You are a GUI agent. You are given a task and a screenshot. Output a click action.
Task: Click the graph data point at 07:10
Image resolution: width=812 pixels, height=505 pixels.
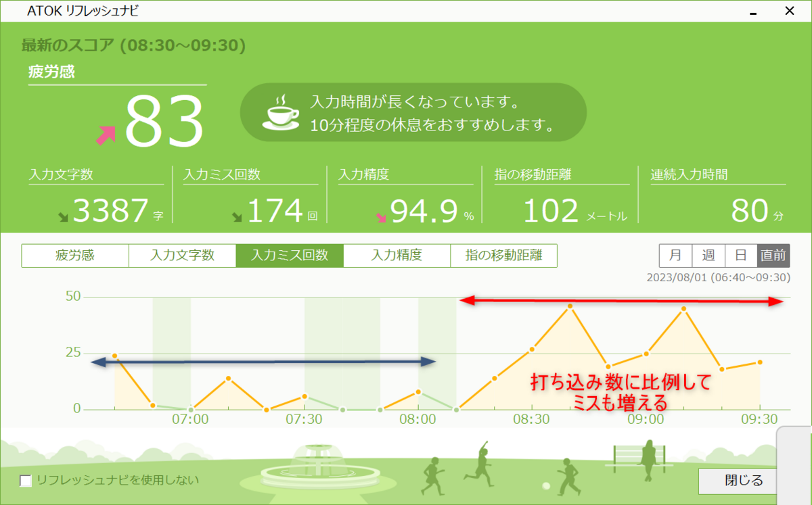coord(229,378)
